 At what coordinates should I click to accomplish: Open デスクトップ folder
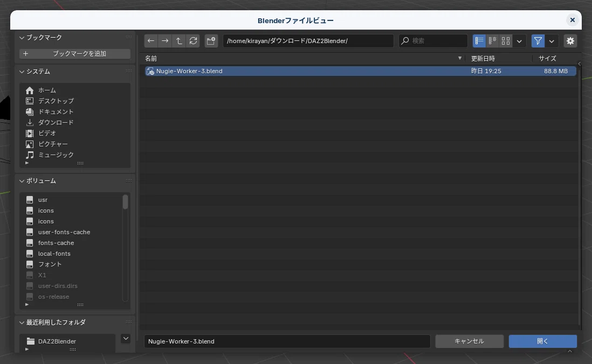(75, 101)
